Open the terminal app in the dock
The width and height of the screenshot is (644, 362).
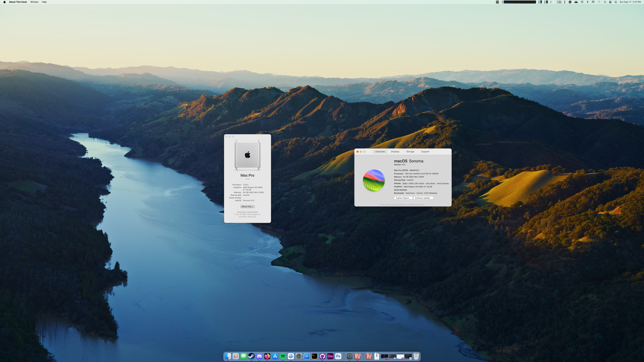point(314,356)
